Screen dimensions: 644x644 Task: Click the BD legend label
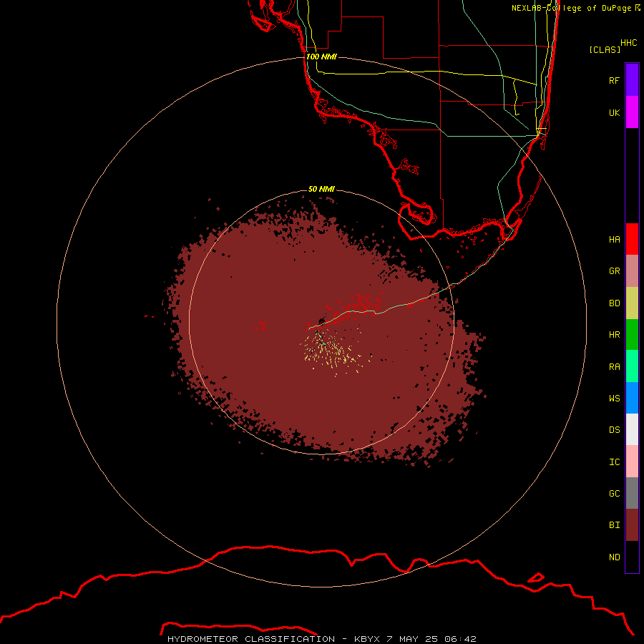[x=614, y=303]
